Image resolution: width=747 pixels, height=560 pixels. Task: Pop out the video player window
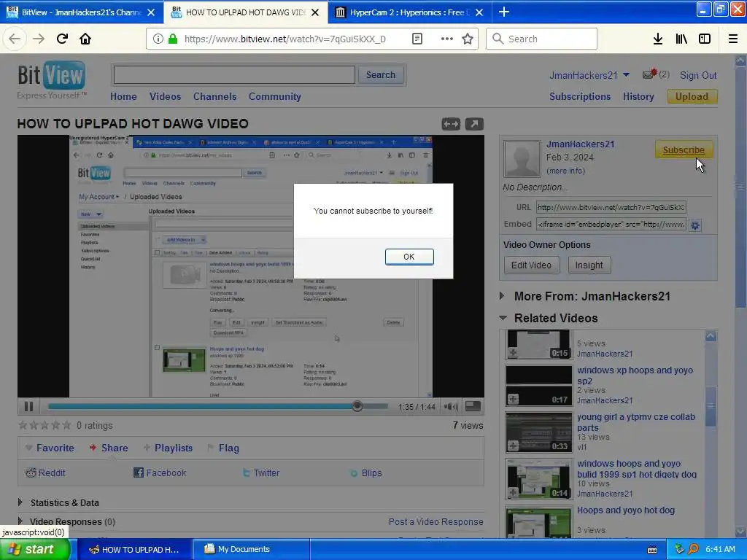click(474, 124)
